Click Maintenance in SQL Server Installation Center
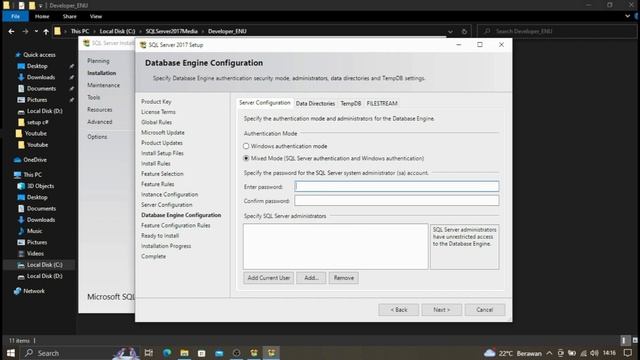Viewport: 640px width, 360px height. tap(104, 85)
